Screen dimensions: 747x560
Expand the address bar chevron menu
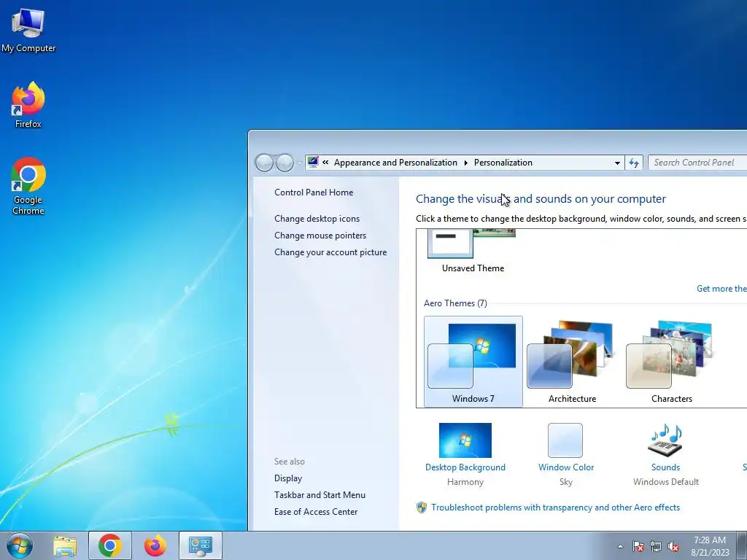pos(325,163)
